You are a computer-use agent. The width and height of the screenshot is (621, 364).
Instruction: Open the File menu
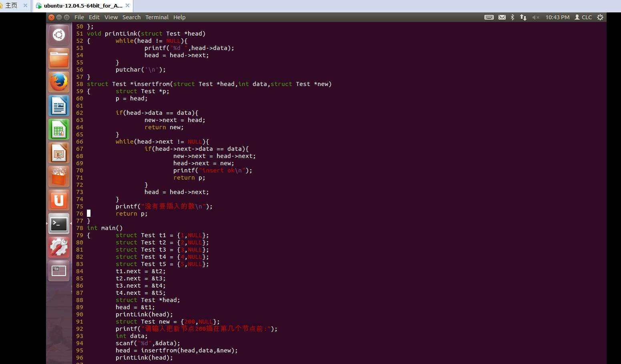coord(79,17)
